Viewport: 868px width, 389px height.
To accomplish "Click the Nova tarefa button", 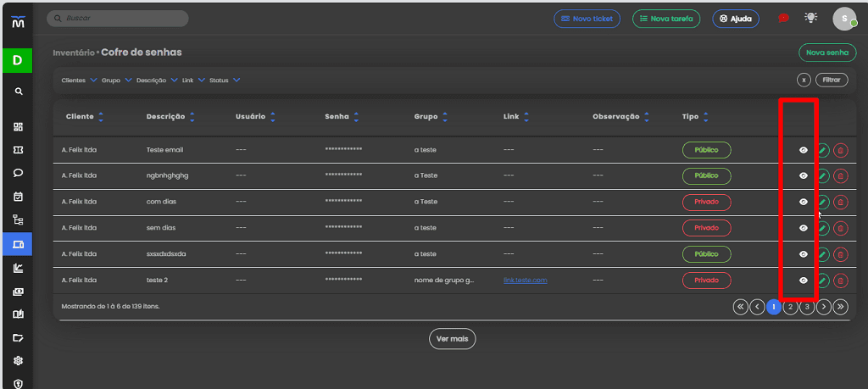I will (666, 19).
